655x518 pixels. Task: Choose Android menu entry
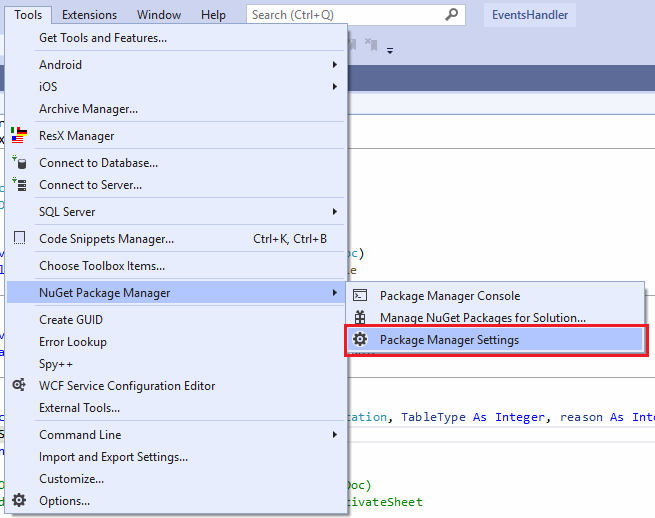coord(176,64)
